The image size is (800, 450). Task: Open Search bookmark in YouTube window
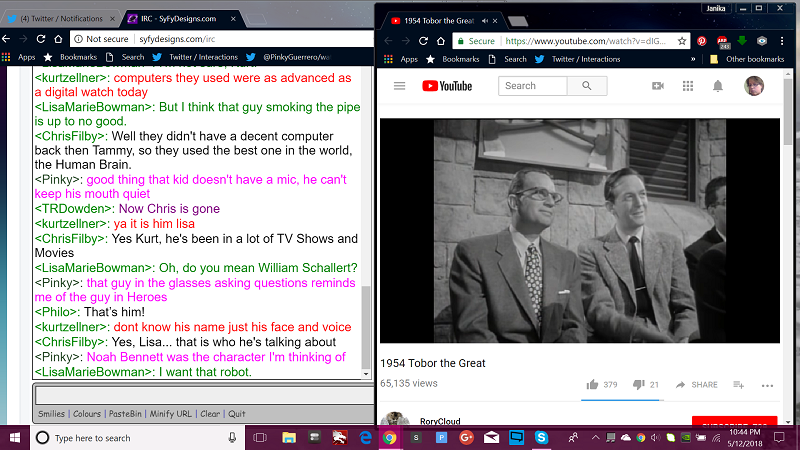508,59
